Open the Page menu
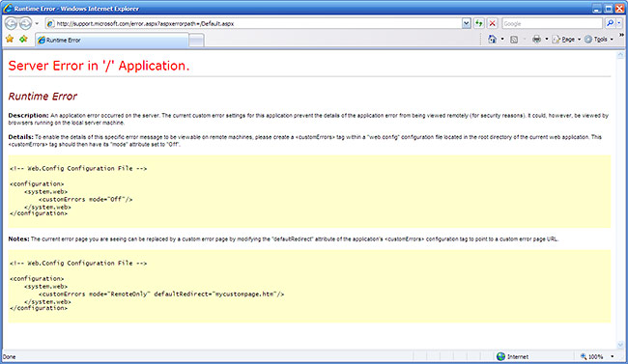The width and height of the screenshot is (628, 364). pos(566,40)
